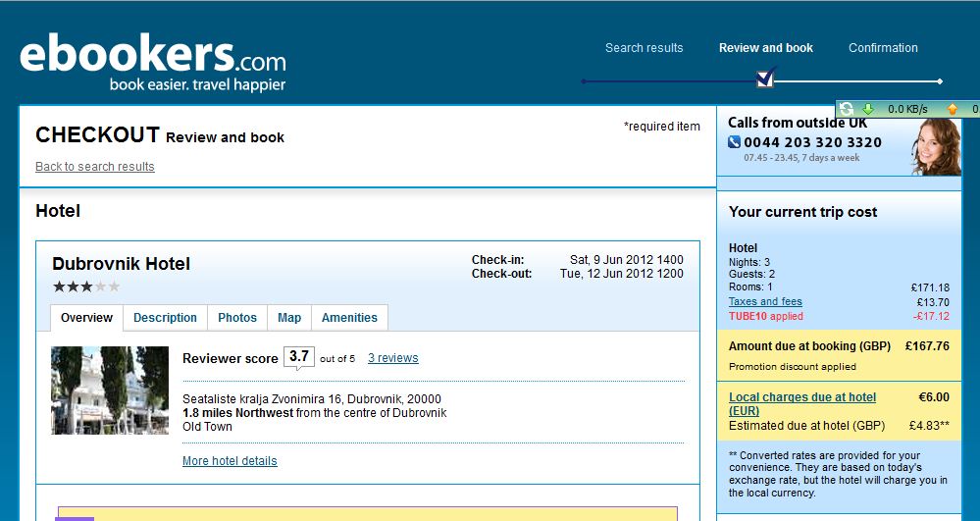Go to Search results step
This screenshot has width=980, height=521.
click(644, 47)
